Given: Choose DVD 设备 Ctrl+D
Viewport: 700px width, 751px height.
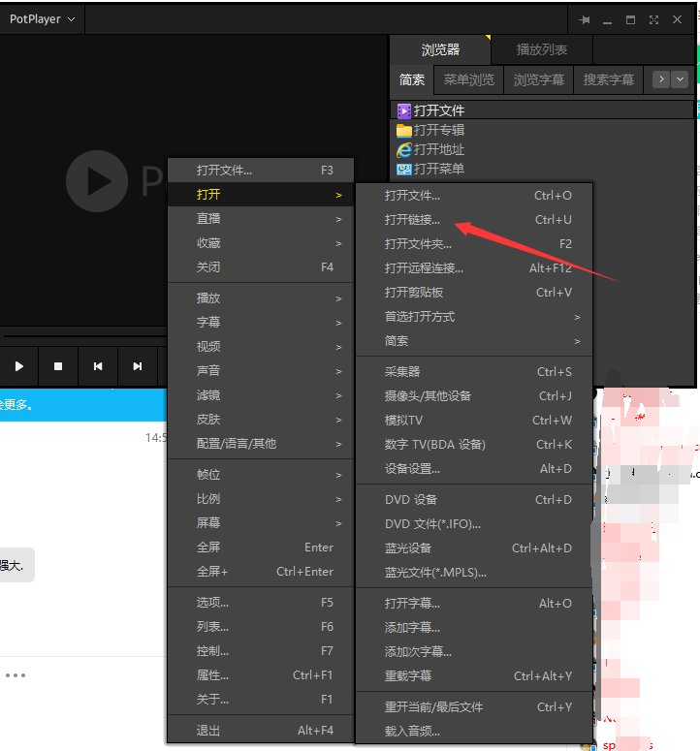Looking at the screenshot, I should [x=474, y=500].
